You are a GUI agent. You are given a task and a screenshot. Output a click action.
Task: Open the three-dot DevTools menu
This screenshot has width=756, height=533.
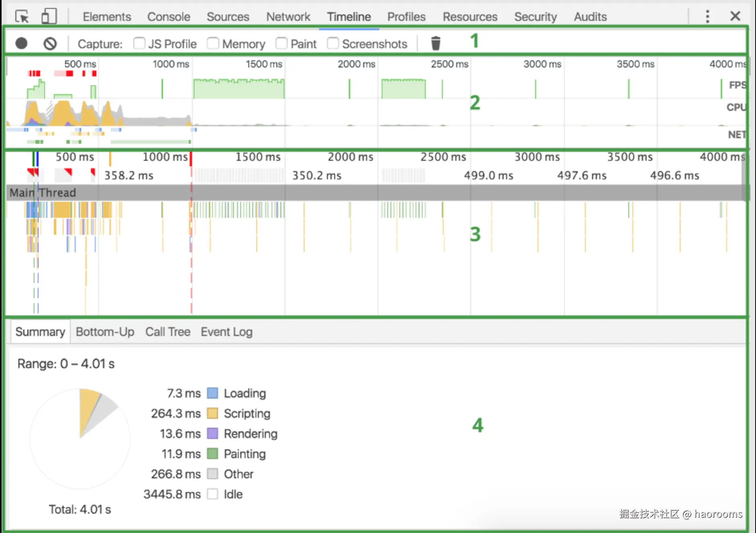707,16
